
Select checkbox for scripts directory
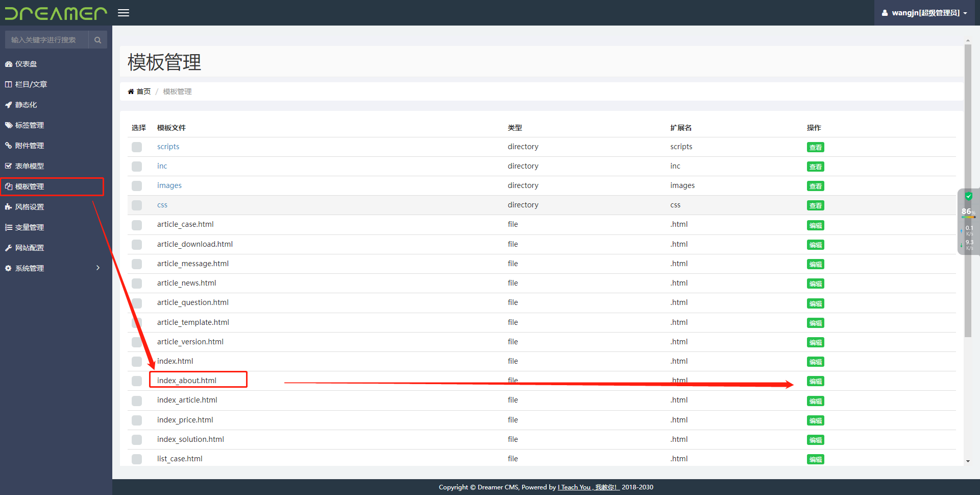click(137, 147)
